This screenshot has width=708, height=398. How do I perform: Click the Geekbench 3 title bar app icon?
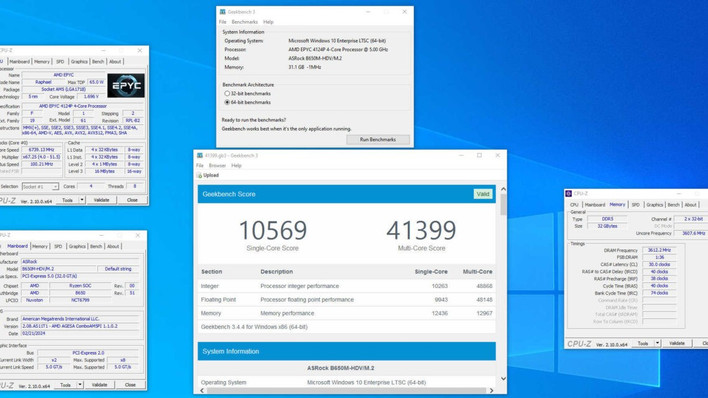click(x=223, y=12)
